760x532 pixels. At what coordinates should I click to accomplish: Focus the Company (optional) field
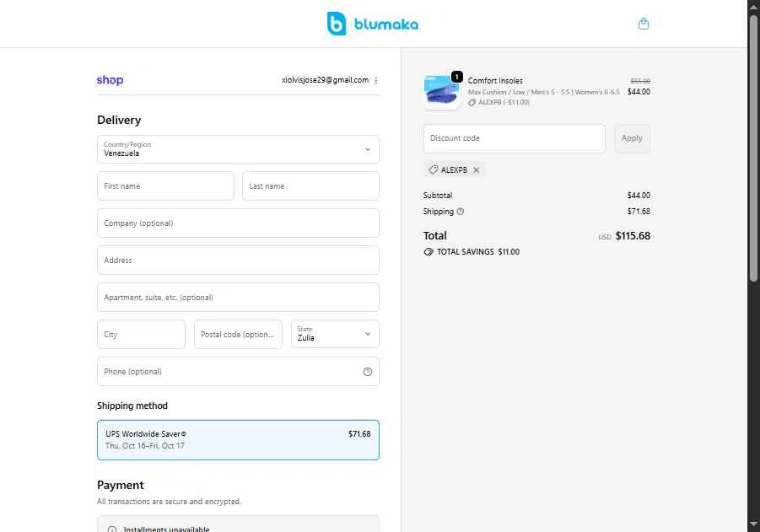[238, 223]
